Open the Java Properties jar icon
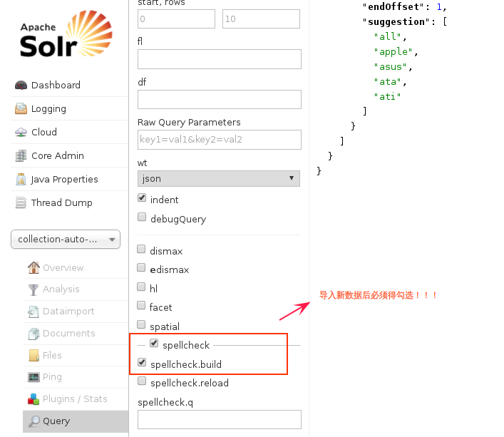Image resolution: width=504 pixels, height=437 pixels. tap(21, 180)
